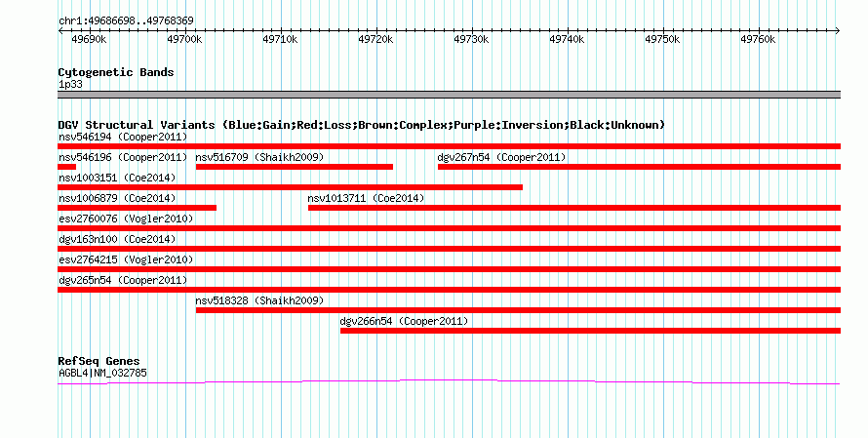Click the 49720k ruler tick label

[375, 39]
